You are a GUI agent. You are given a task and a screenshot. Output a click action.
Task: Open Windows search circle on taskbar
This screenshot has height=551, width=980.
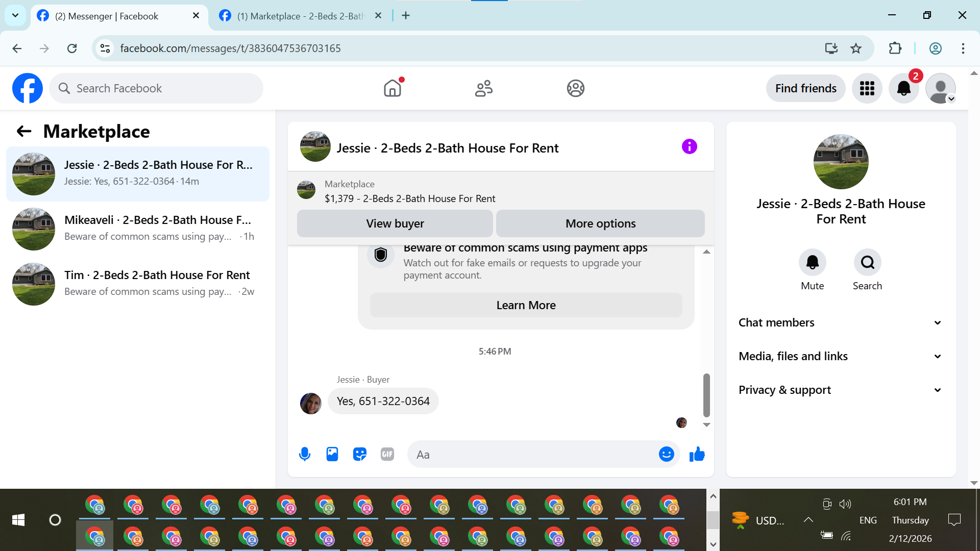(55, 520)
